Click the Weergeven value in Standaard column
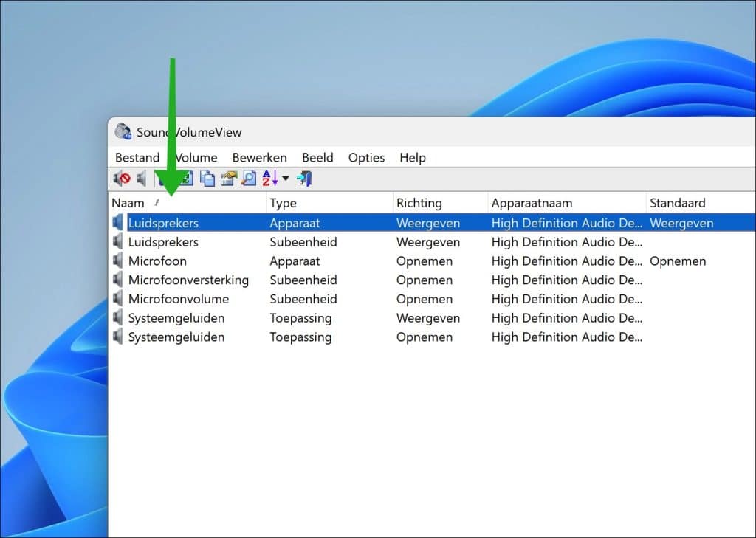Viewport: 756px width, 538px height. (x=681, y=223)
